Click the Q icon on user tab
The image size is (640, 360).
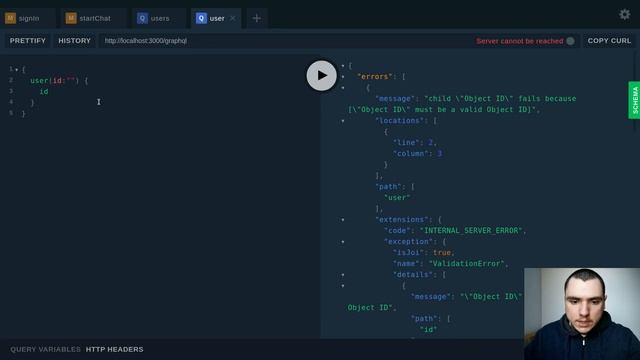pos(201,18)
